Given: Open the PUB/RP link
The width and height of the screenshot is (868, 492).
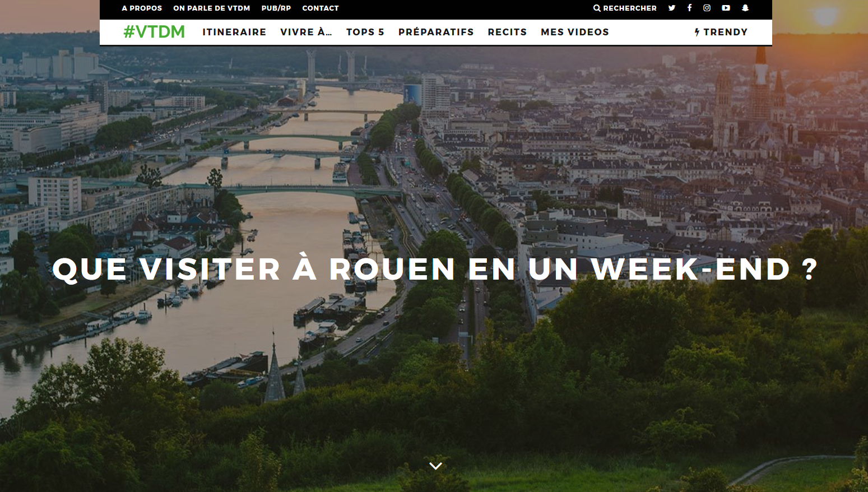Looking at the screenshot, I should pyautogui.click(x=276, y=8).
